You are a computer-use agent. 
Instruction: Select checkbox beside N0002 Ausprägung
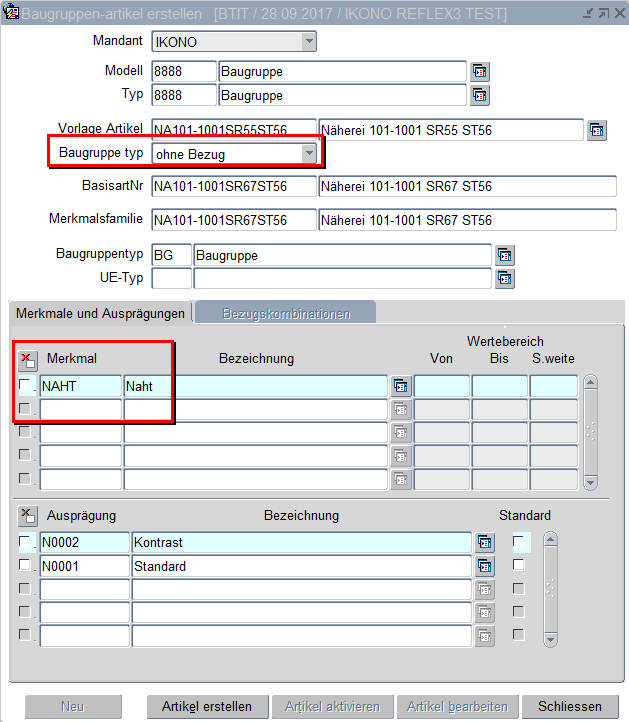click(x=25, y=542)
